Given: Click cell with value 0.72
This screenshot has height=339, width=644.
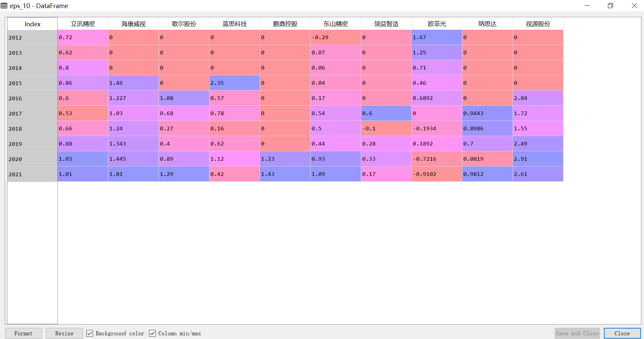Looking at the screenshot, I should 83,37.
